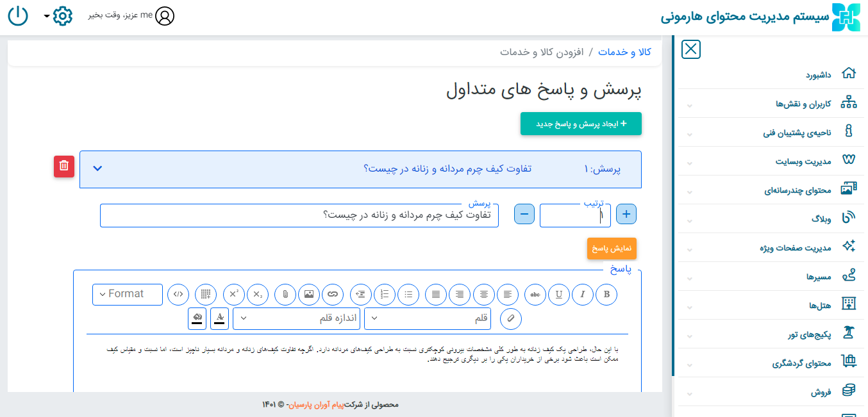
Task: Toggle the numbered list option
Action: tap(385, 294)
